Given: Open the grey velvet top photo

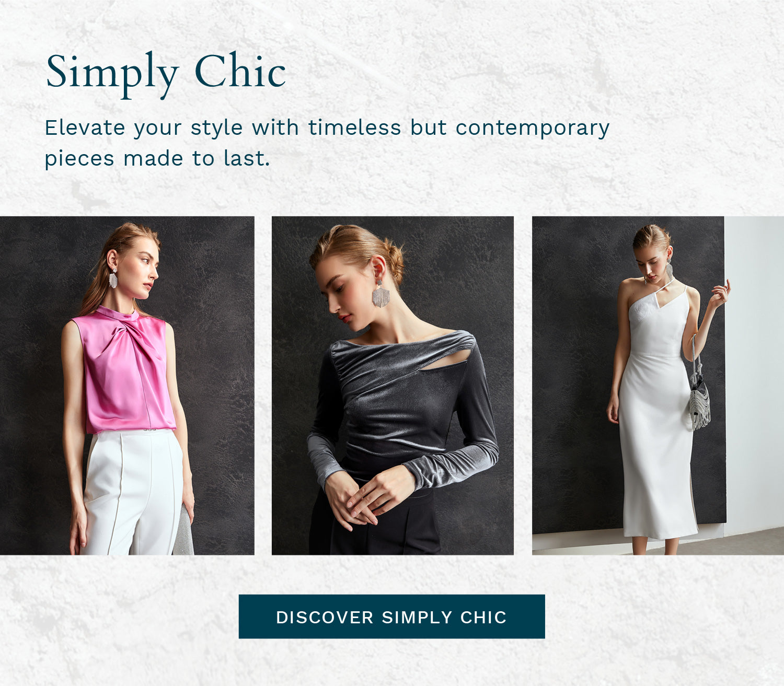Looking at the screenshot, I should [393, 386].
